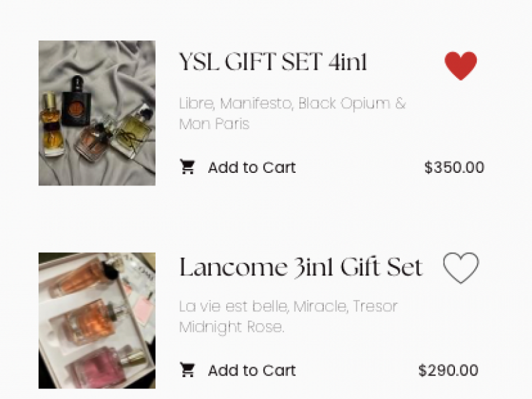View the YSL gift set product photo
Screen dimensions: 532x399
click(97, 113)
